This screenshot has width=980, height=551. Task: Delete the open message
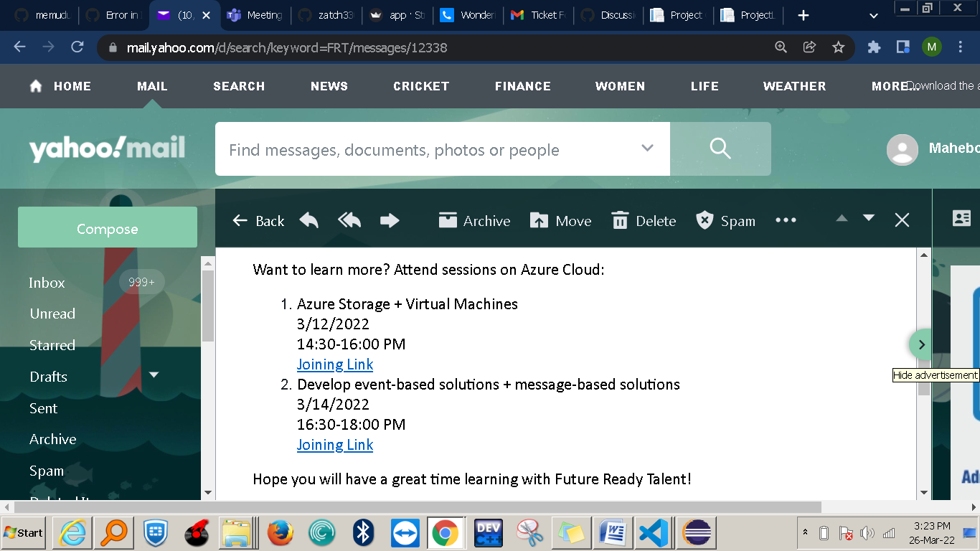(x=644, y=221)
